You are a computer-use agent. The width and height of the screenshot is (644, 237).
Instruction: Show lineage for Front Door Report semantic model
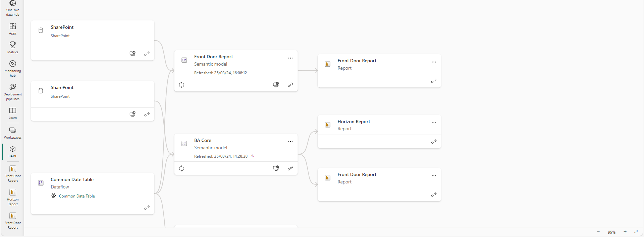tap(290, 85)
